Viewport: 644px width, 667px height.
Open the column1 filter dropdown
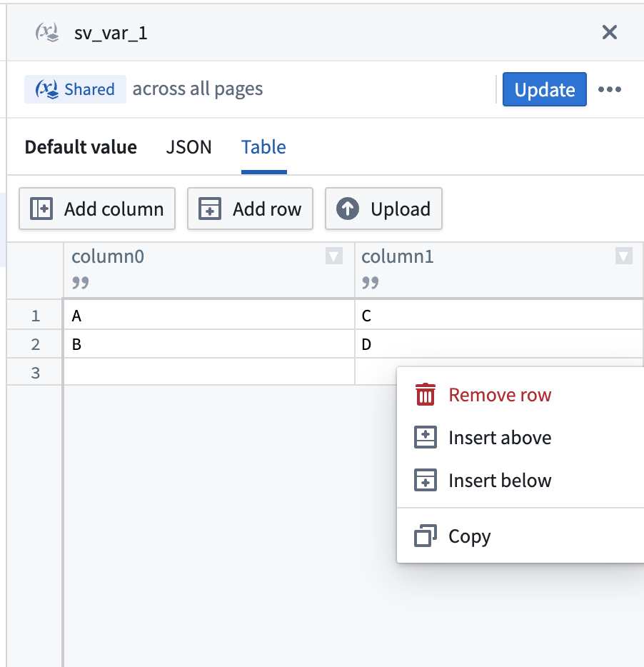point(623,256)
